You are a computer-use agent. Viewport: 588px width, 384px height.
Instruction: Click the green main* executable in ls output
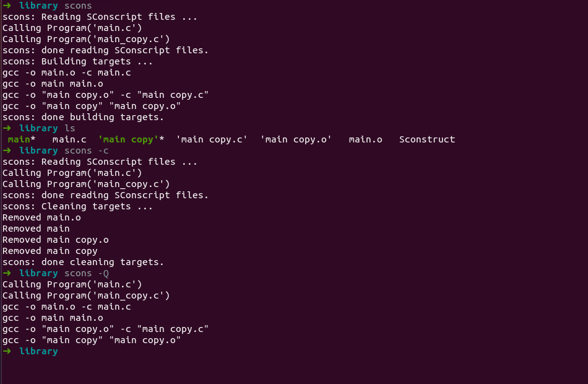19,139
